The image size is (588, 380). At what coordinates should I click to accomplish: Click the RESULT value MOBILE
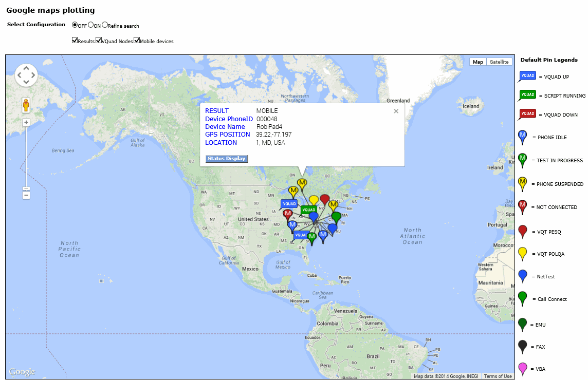click(267, 111)
